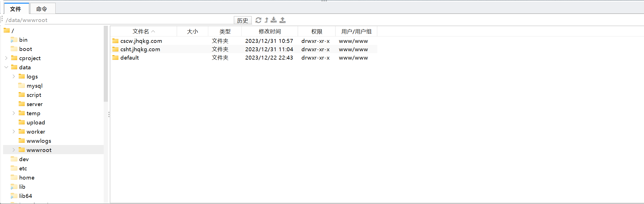Screen dimensions: 644x204
Task: Sort by the 大小 column header
Action: click(x=192, y=31)
